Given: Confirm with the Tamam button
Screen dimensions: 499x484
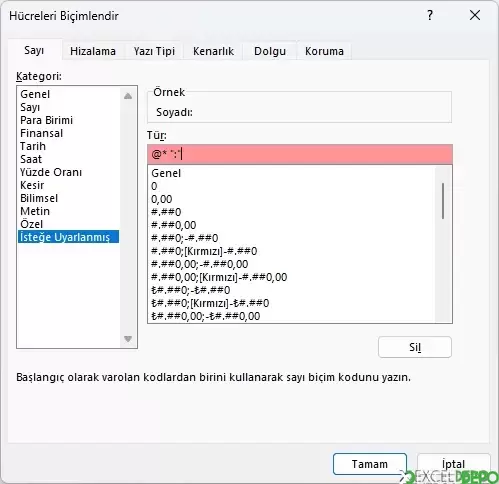Looking at the screenshot, I should click(x=370, y=464).
